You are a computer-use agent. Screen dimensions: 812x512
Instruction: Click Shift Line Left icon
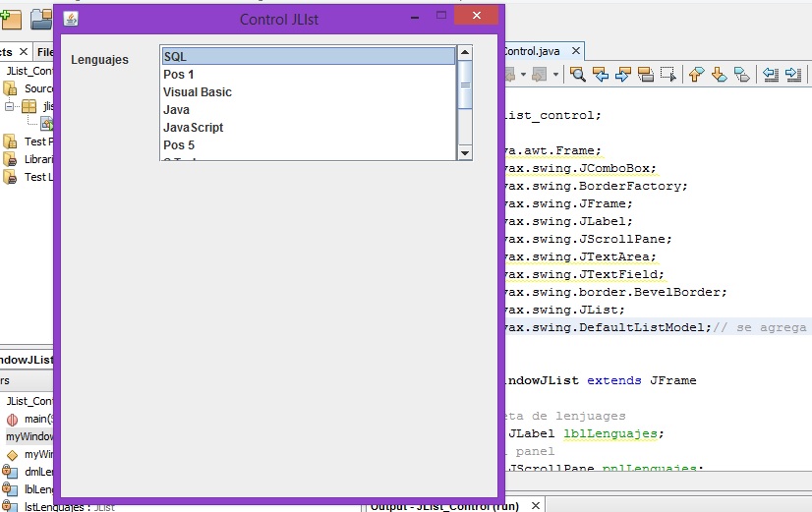(x=771, y=75)
